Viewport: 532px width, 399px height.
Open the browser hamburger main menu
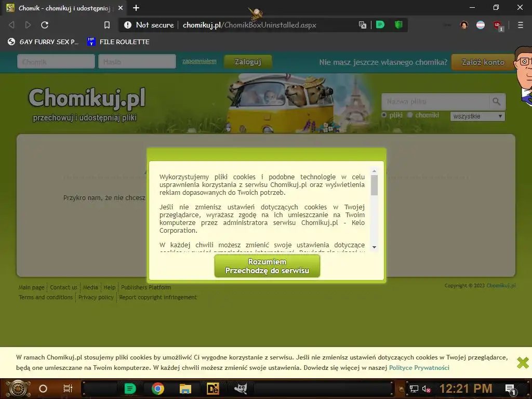click(x=520, y=25)
